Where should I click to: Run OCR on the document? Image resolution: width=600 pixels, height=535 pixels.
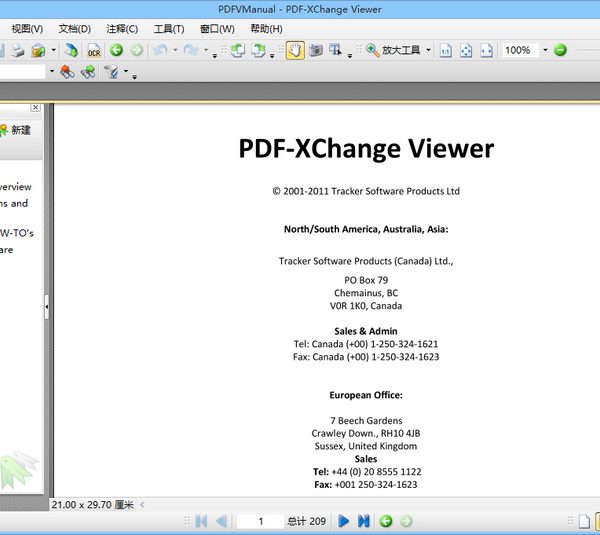(93, 50)
